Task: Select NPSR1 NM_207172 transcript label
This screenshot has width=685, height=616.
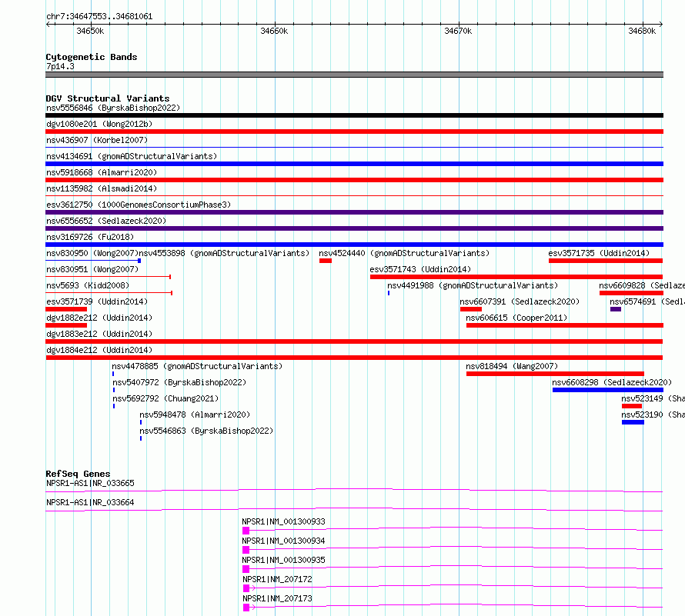Action: (x=277, y=579)
